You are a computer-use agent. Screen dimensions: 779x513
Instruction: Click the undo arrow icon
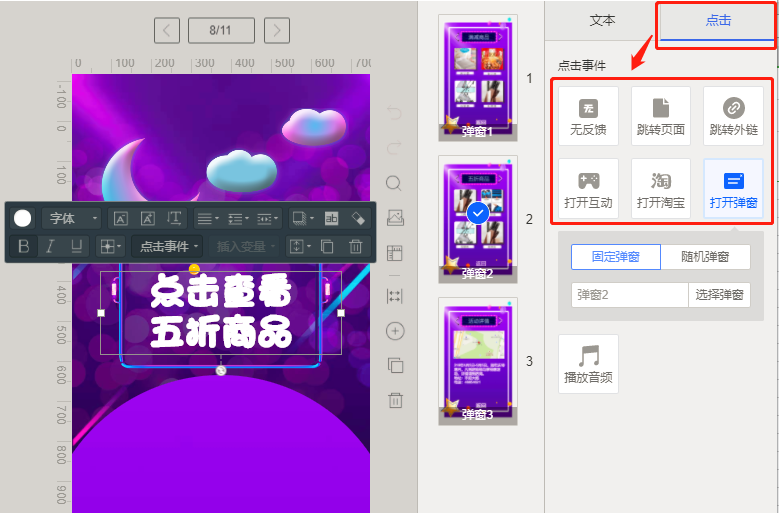[x=394, y=113]
